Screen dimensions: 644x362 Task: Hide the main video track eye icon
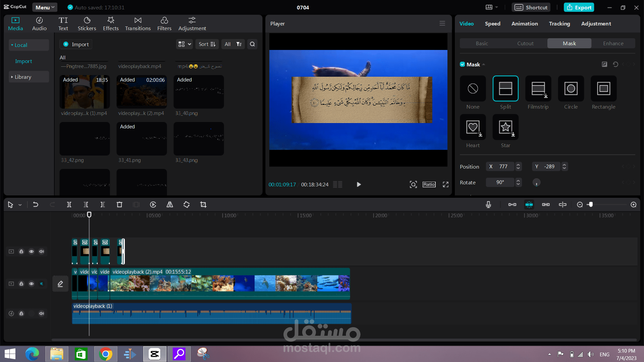tap(31, 284)
